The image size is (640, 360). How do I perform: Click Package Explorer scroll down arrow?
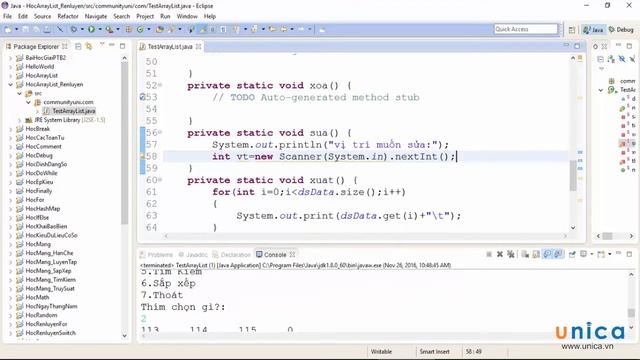[124, 336]
